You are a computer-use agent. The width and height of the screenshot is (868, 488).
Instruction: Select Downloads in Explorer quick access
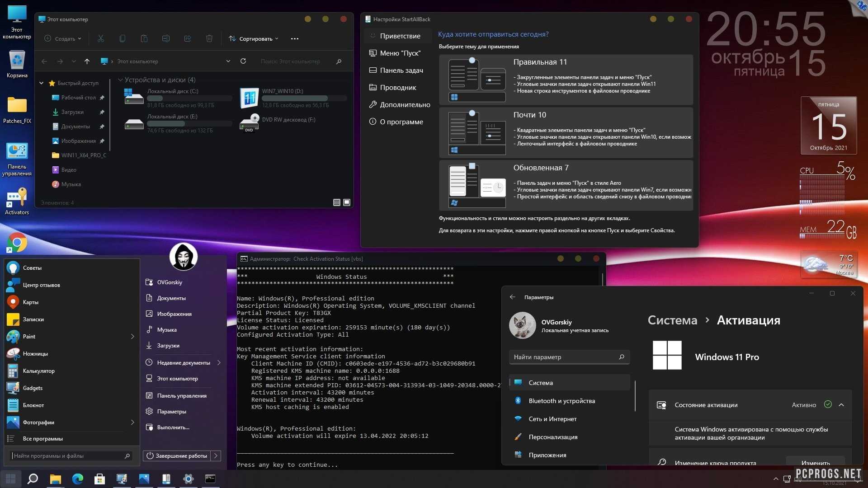72,112
